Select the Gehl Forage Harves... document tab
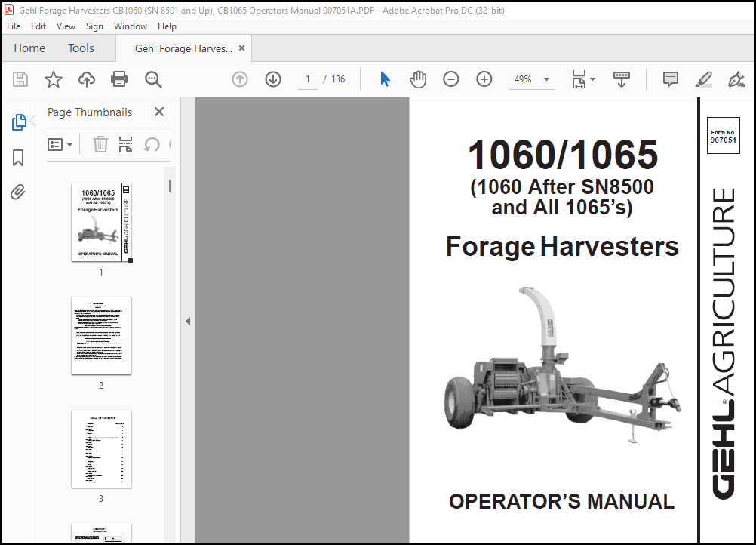Image resolution: width=756 pixels, height=545 pixels. pyautogui.click(x=183, y=48)
